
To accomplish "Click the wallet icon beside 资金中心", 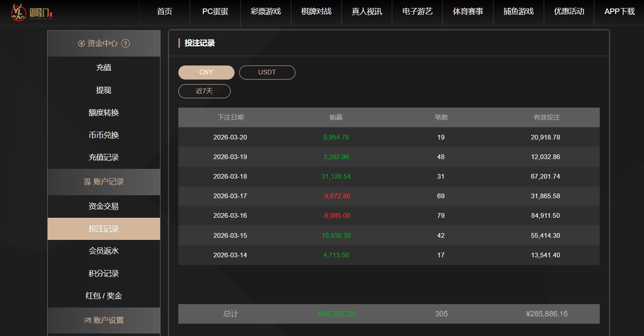I will (x=83, y=43).
